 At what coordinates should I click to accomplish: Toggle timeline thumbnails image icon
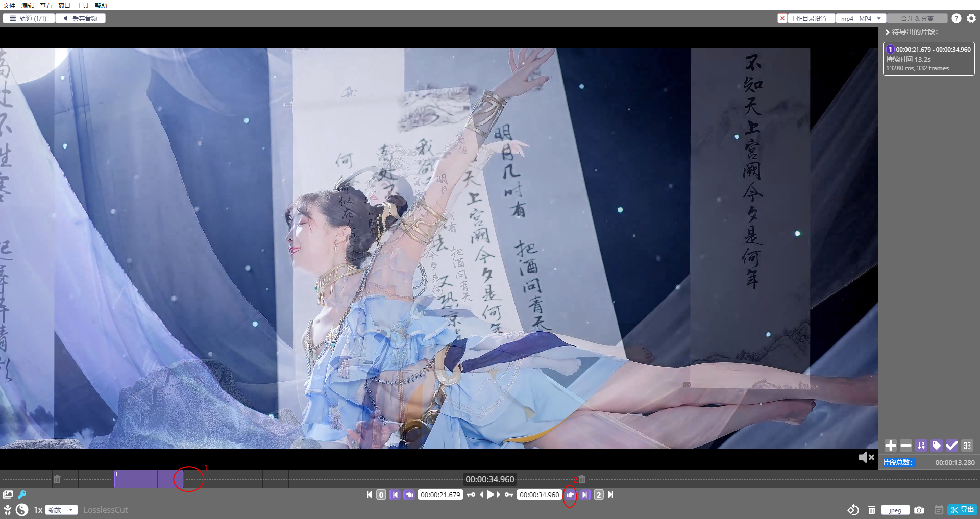[8, 495]
